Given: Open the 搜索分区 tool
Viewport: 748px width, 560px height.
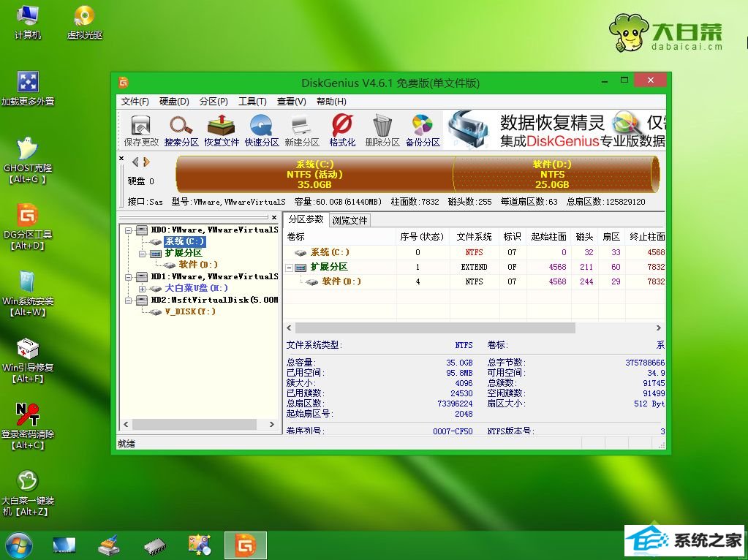Looking at the screenshot, I should (x=181, y=130).
